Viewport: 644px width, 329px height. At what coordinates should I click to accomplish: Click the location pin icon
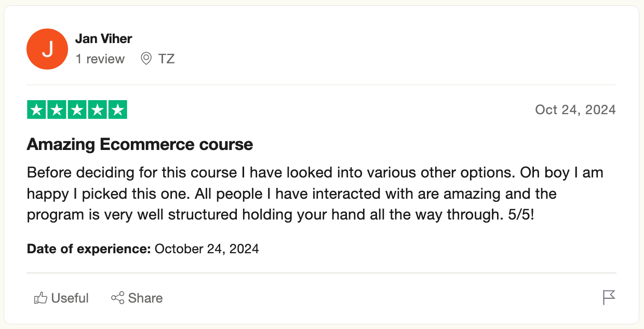coord(146,59)
